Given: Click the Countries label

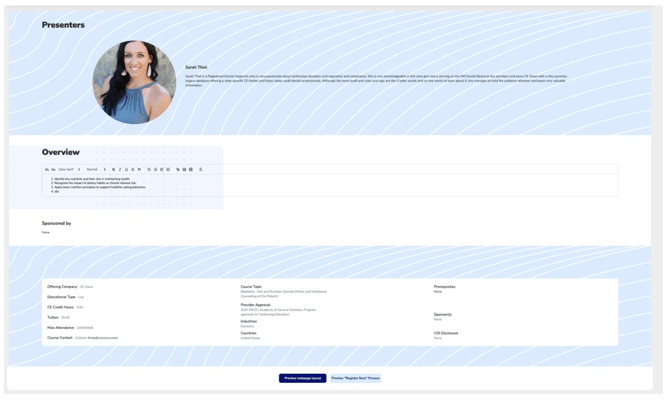Looking at the screenshot, I should [x=249, y=333].
